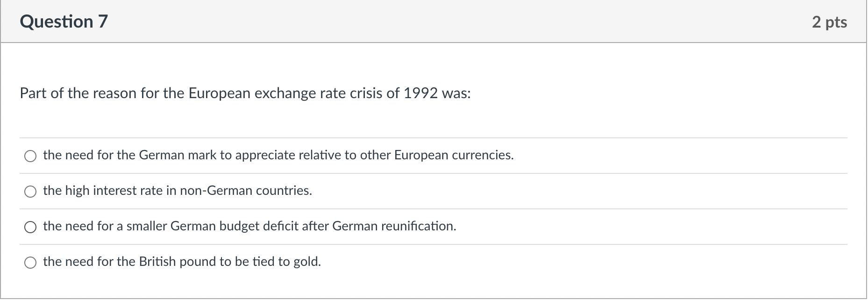Image resolution: width=868 pixels, height=300 pixels.
Task: Click the empty circle beside the second answer
Action: pos(30,192)
